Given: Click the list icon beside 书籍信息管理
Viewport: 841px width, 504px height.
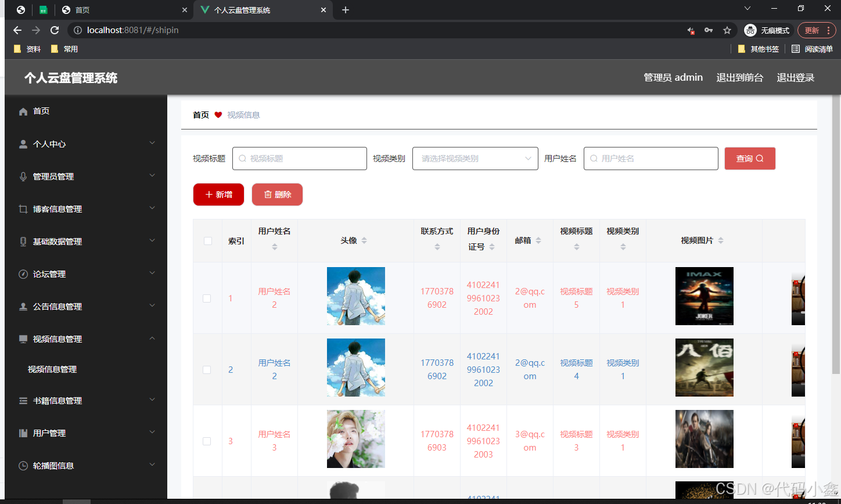Looking at the screenshot, I should click(x=23, y=401).
